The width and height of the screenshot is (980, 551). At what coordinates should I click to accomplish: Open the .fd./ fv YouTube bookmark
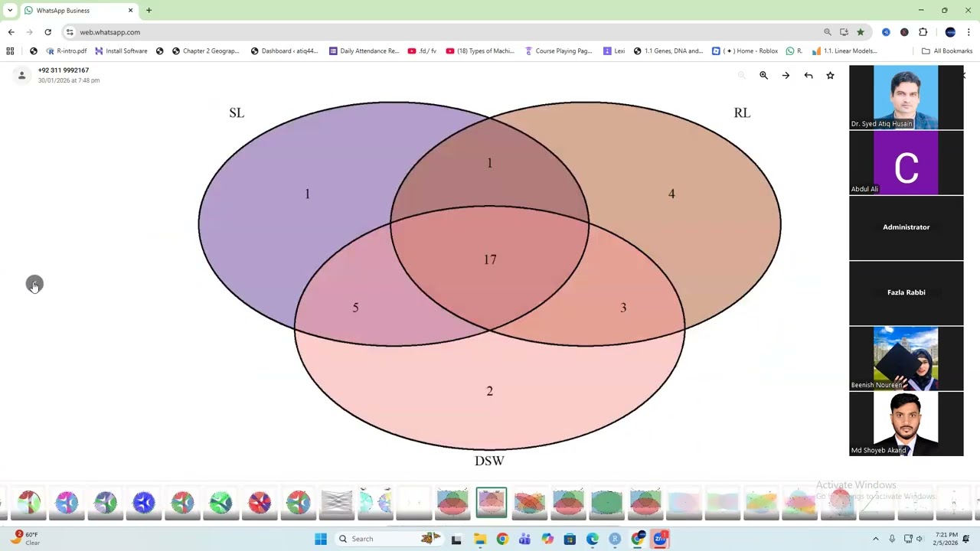[422, 51]
